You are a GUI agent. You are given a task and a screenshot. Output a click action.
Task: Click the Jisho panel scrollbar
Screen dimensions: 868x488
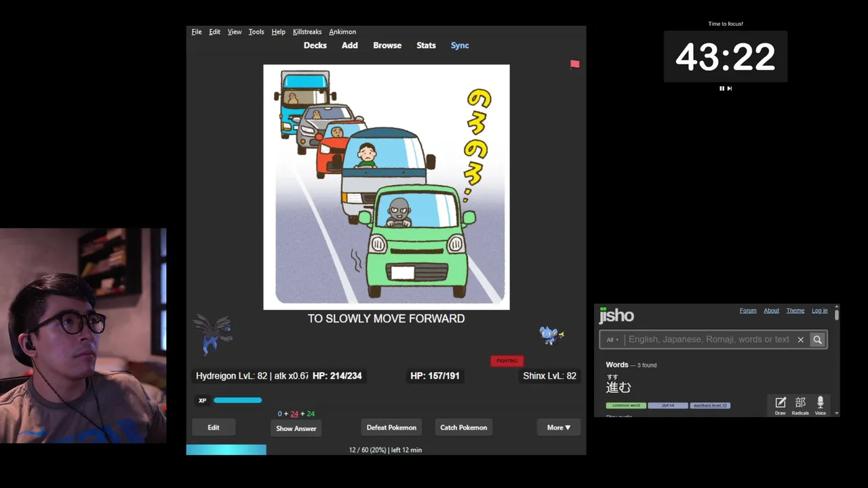coord(837,314)
